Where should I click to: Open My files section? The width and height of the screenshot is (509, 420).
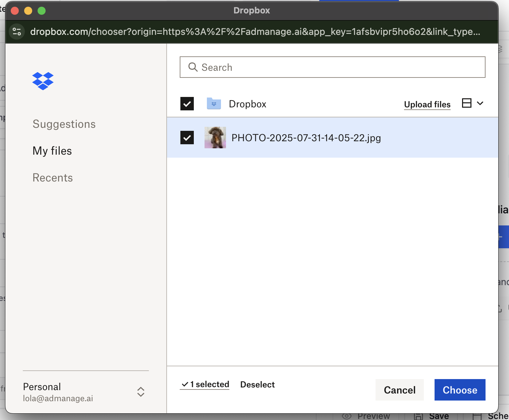coord(52,151)
